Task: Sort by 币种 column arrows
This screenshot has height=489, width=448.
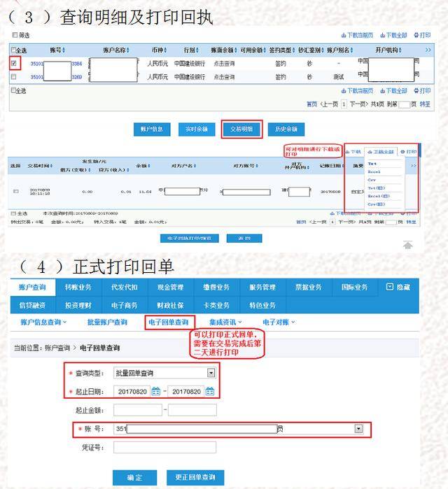Action: tap(165, 50)
